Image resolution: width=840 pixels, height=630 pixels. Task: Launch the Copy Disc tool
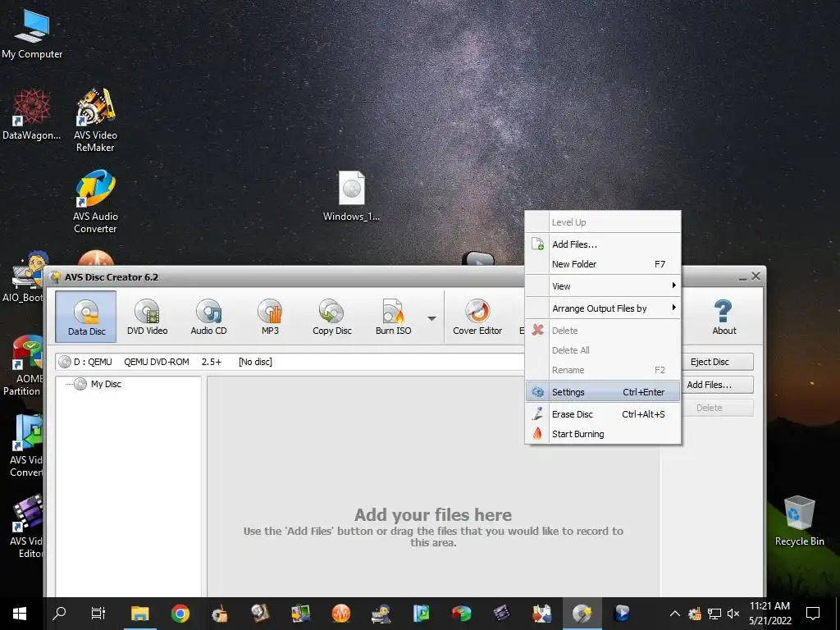click(332, 317)
